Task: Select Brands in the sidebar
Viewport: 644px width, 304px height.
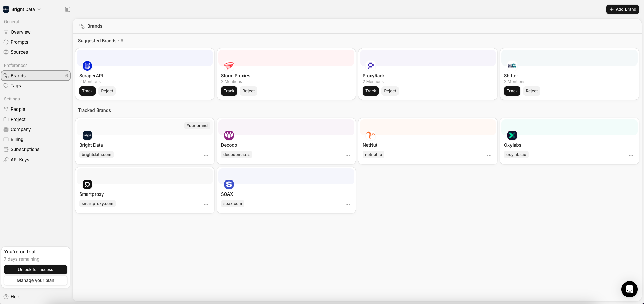Action: (36, 76)
